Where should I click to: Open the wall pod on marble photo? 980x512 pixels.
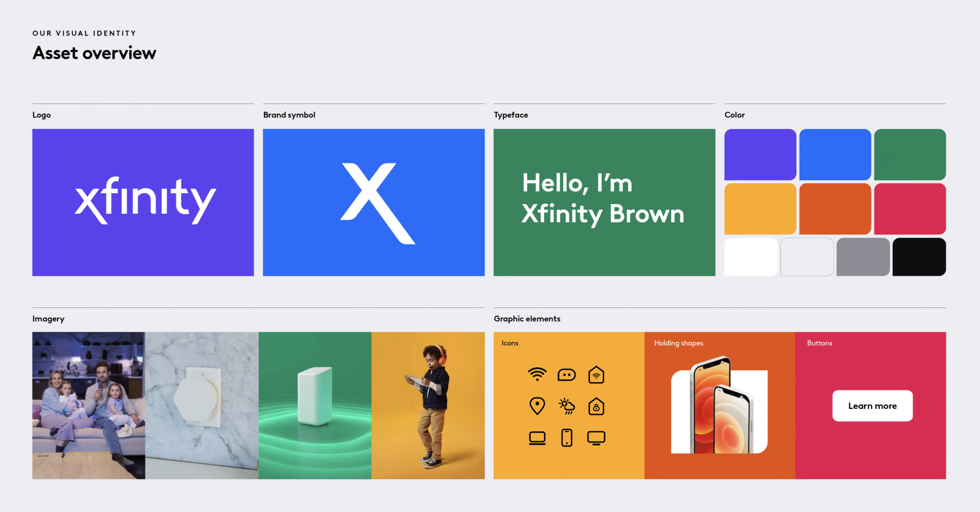coord(202,406)
